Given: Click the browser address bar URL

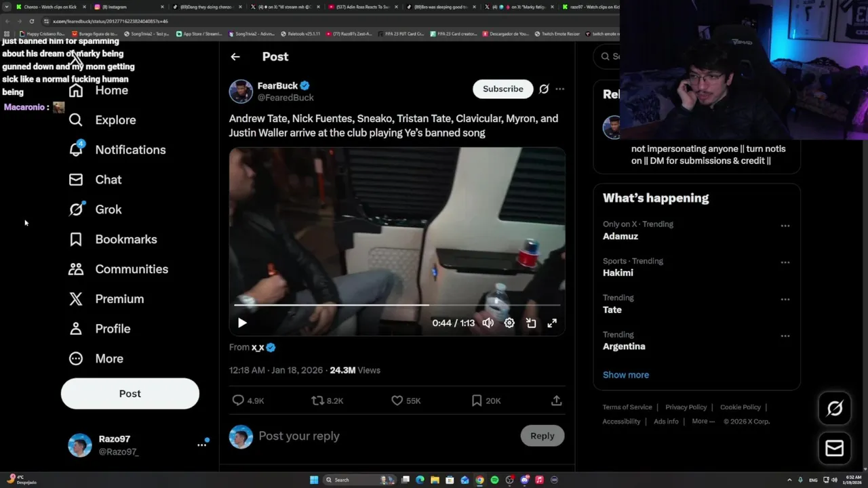Looking at the screenshot, I should pyautogui.click(x=111, y=21).
